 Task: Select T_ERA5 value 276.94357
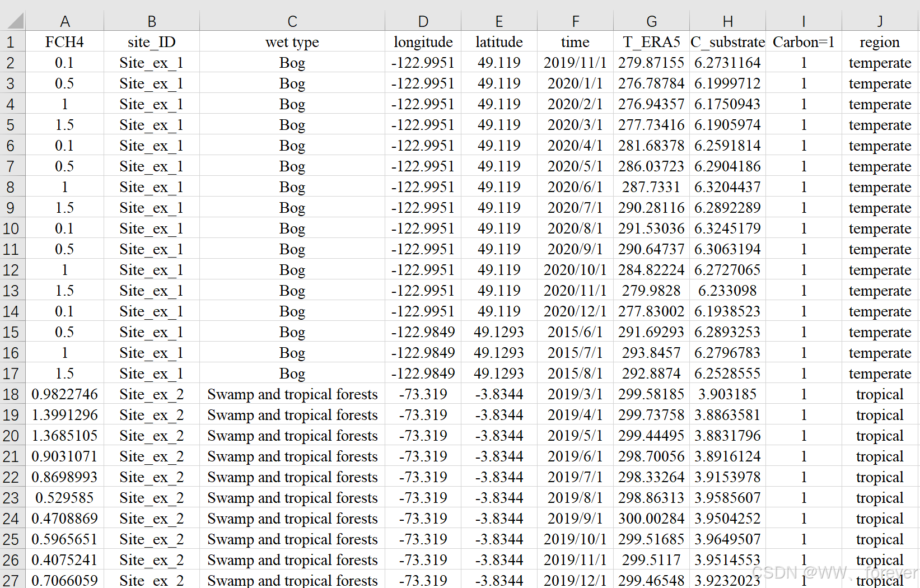point(651,104)
